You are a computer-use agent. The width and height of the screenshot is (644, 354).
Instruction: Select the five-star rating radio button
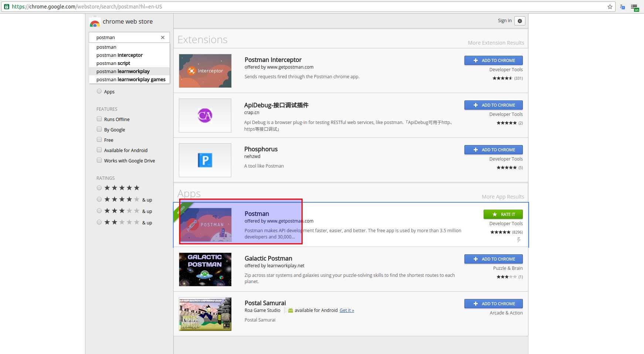[99, 188]
